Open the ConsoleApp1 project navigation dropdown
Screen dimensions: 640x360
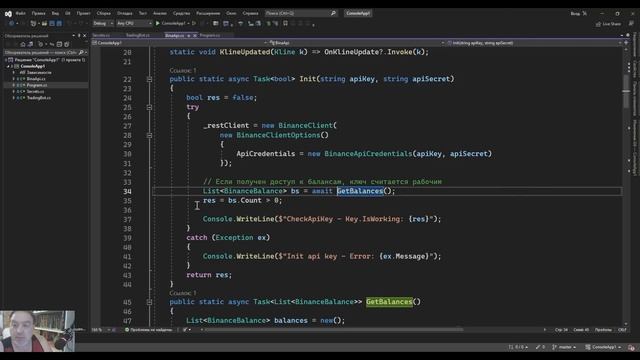(x=179, y=43)
